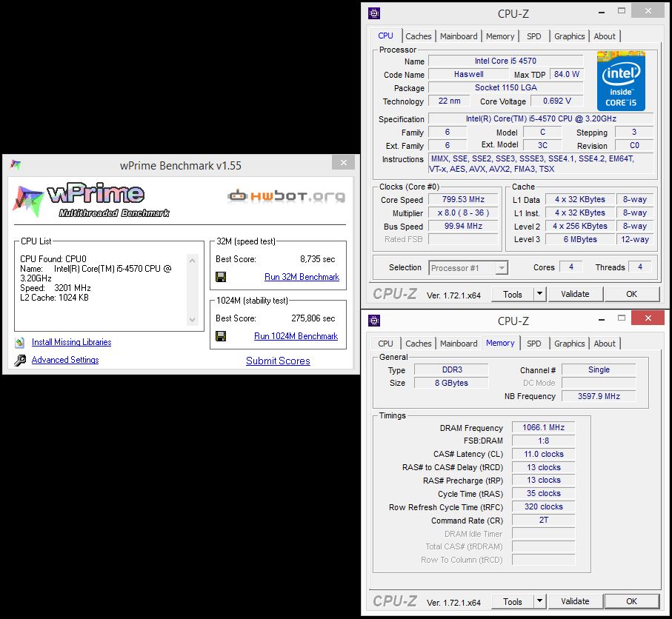Open About tab in top CPU-Z

point(605,36)
